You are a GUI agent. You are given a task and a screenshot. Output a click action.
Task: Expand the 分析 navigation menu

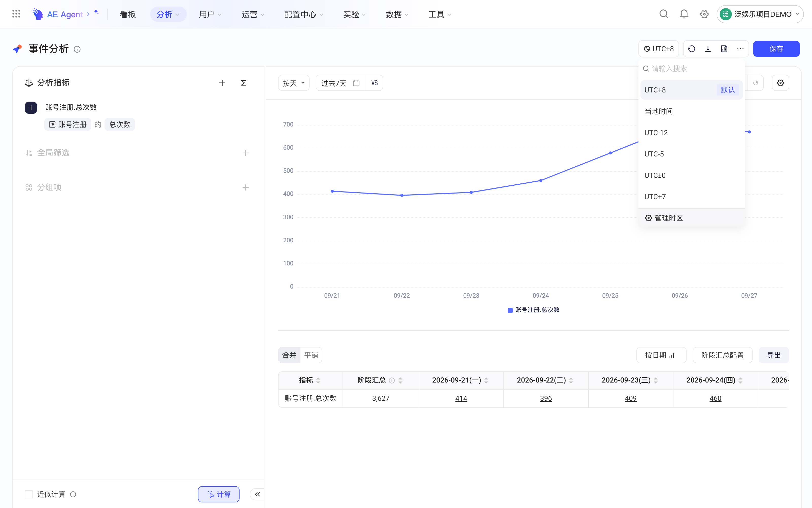click(x=168, y=14)
